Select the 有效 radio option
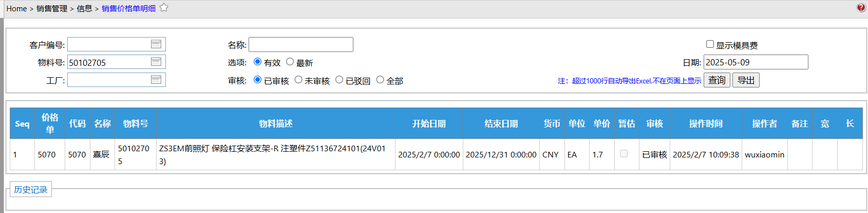The width and height of the screenshot is (868, 213). (x=258, y=62)
